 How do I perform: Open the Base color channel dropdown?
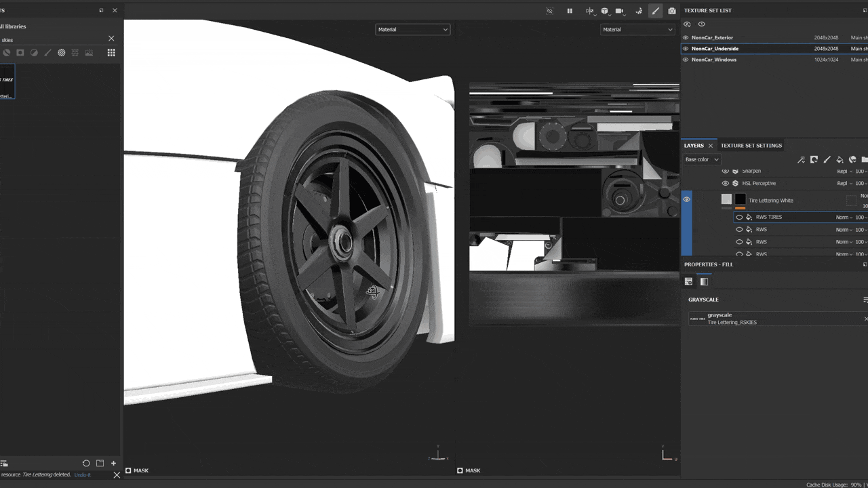point(702,159)
